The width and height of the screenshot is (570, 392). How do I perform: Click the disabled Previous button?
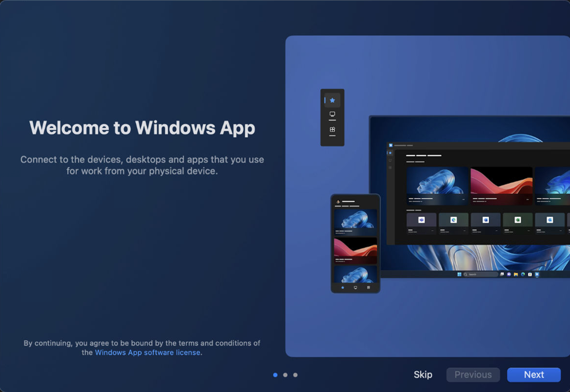[x=473, y=374]
